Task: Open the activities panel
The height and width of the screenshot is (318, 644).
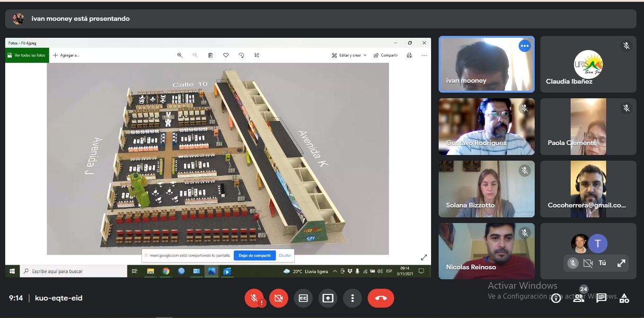Action: 624,298
